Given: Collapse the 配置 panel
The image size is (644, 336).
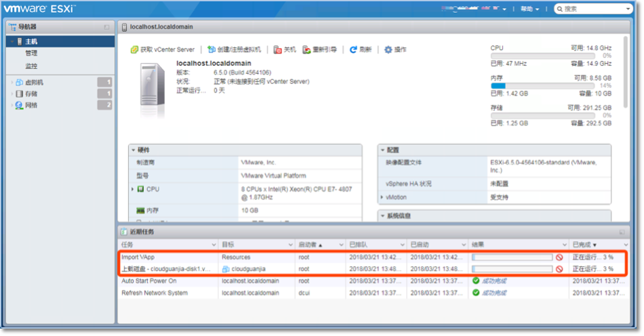Looking at the screenshot, I should tap(382, 150).
